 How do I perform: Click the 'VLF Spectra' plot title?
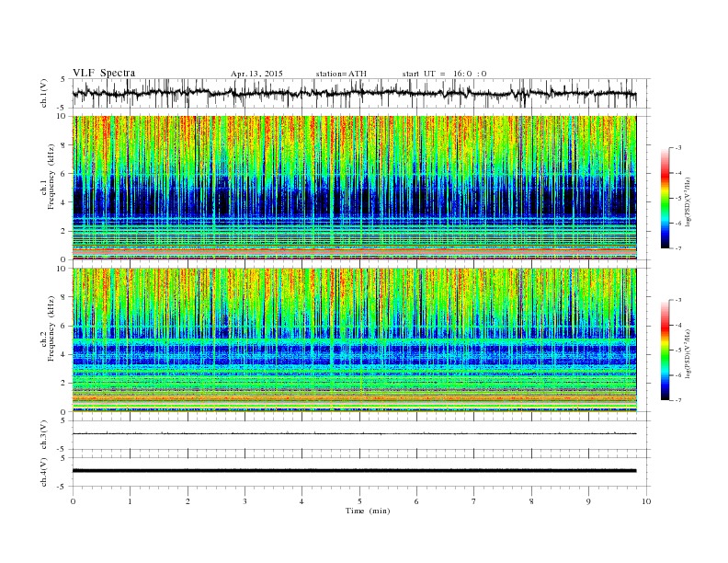click(104, 73)
